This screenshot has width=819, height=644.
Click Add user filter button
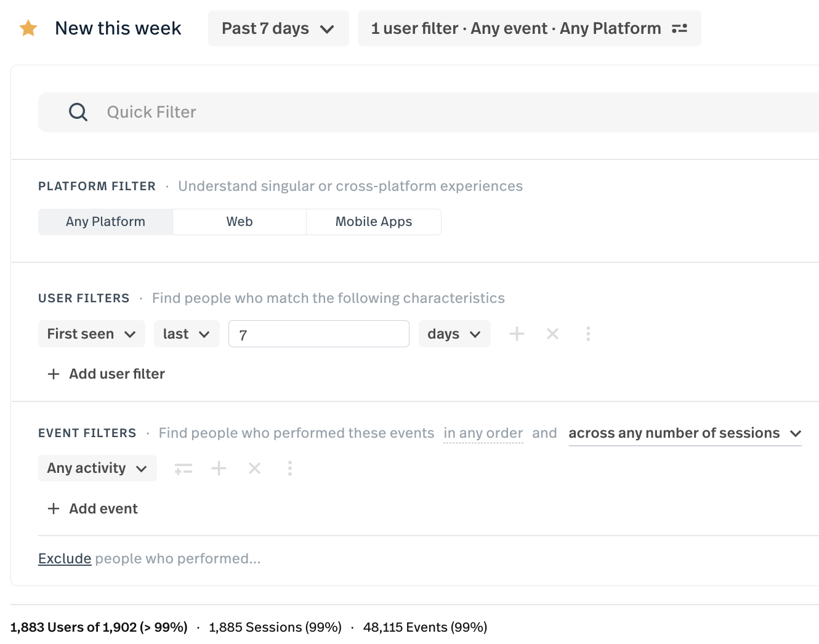coord(107,374)
